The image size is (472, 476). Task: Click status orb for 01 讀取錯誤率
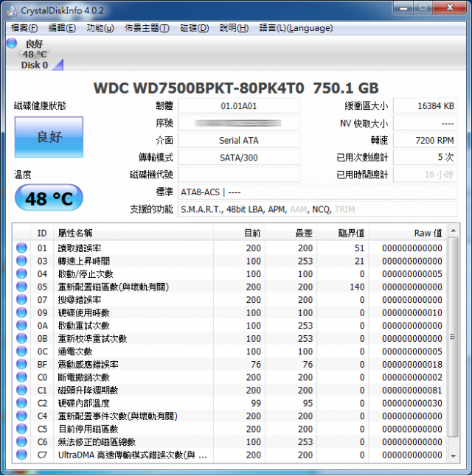coord(21,248)
